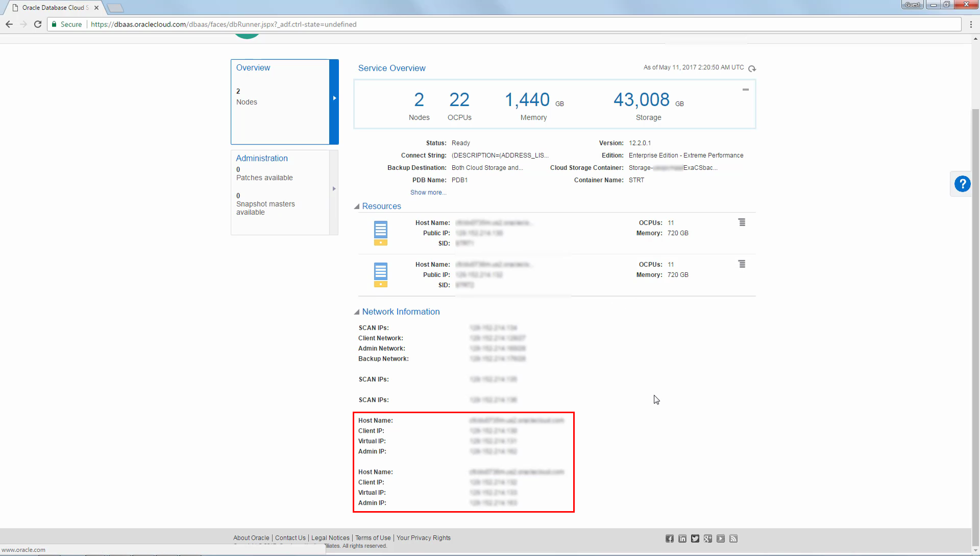Screen dimensions: 980x556
Task: Close the Oracle Database Cloud tab
Action: pos(96,8)
